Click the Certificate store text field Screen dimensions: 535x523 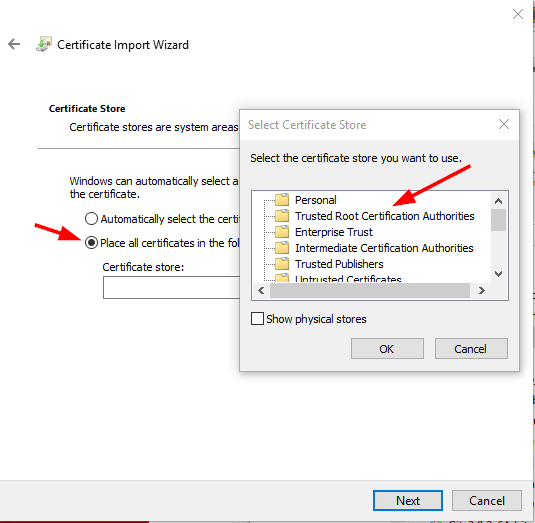[x=171, y=288]
